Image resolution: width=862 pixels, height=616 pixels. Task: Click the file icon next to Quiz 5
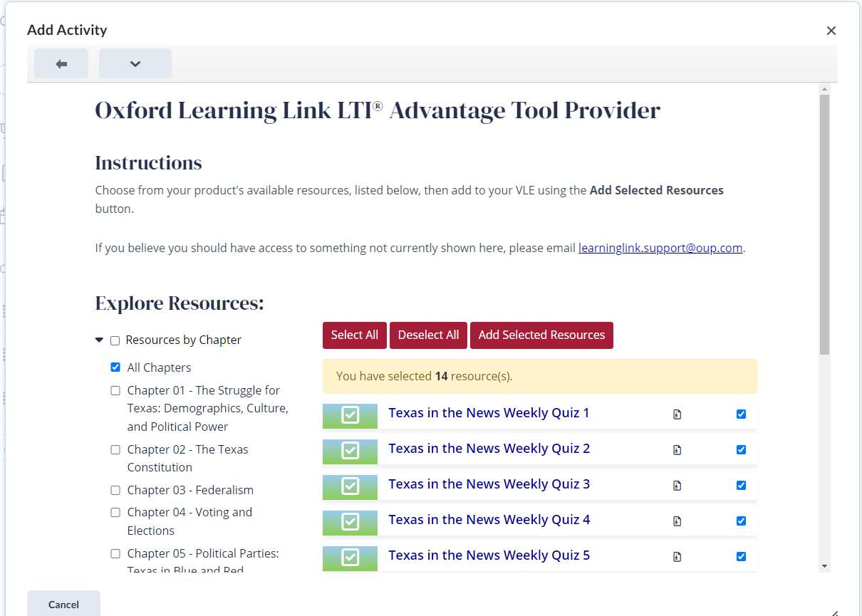click(676, 558)
